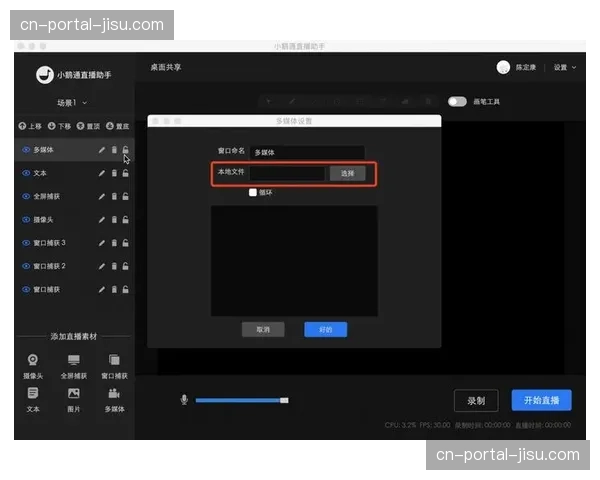
Task: Toggle the 画笔工具 brush tool switch
Action: point(457,101)
